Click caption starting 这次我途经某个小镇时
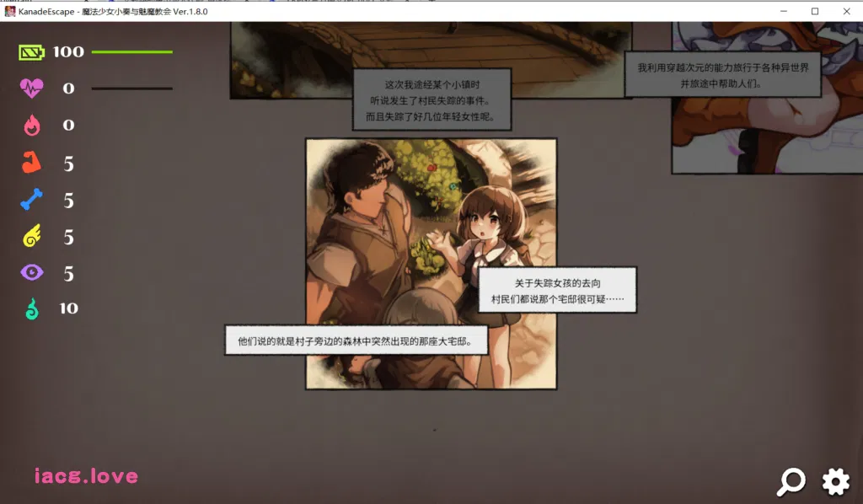The width and height of the screenshot is (863, 504). [x=432, y=99]
